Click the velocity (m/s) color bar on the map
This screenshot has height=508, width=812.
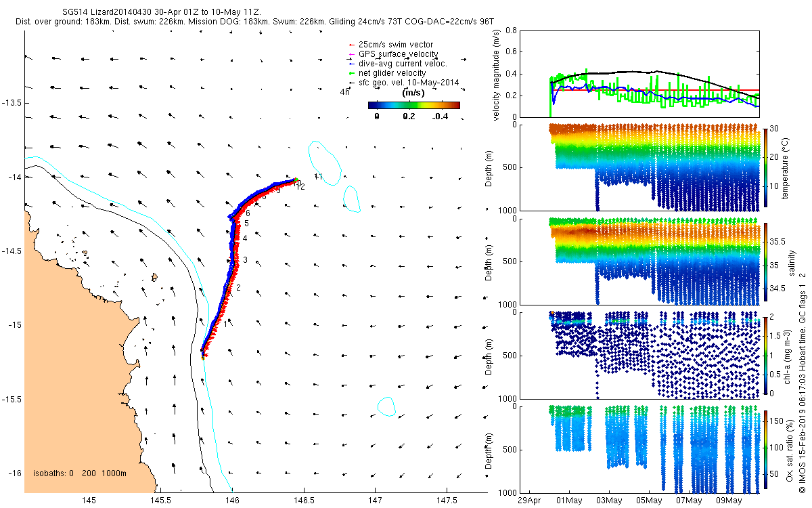[x=414, y=105]
